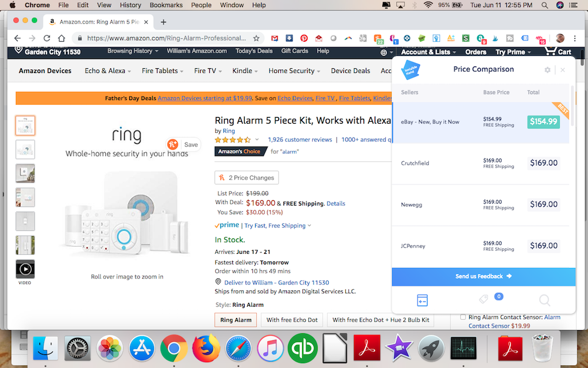The image size is (588, 368).
Task: Click the Amazon Cart icon
Action: (x=558, y=51)
